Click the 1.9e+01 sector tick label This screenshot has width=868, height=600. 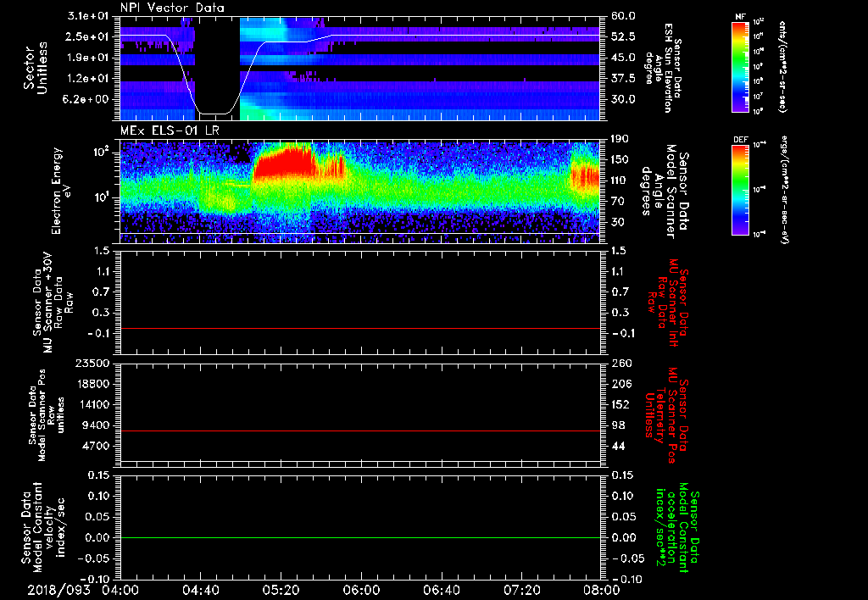[x=88, y=58]
